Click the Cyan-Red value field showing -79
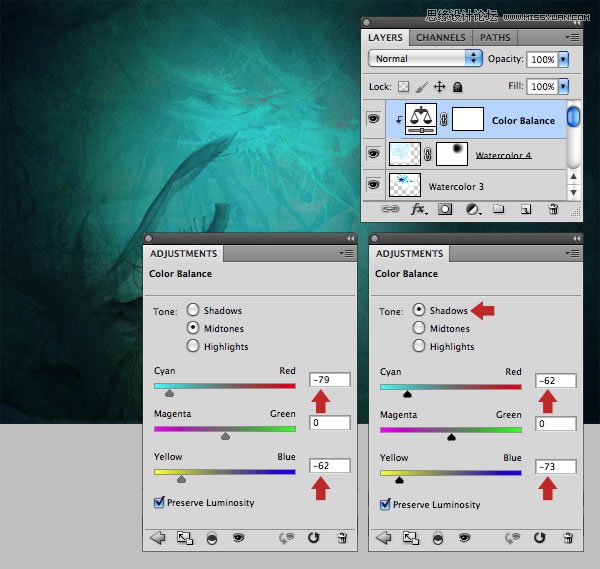This screenshot has height=569, width=600. (329, 380)
